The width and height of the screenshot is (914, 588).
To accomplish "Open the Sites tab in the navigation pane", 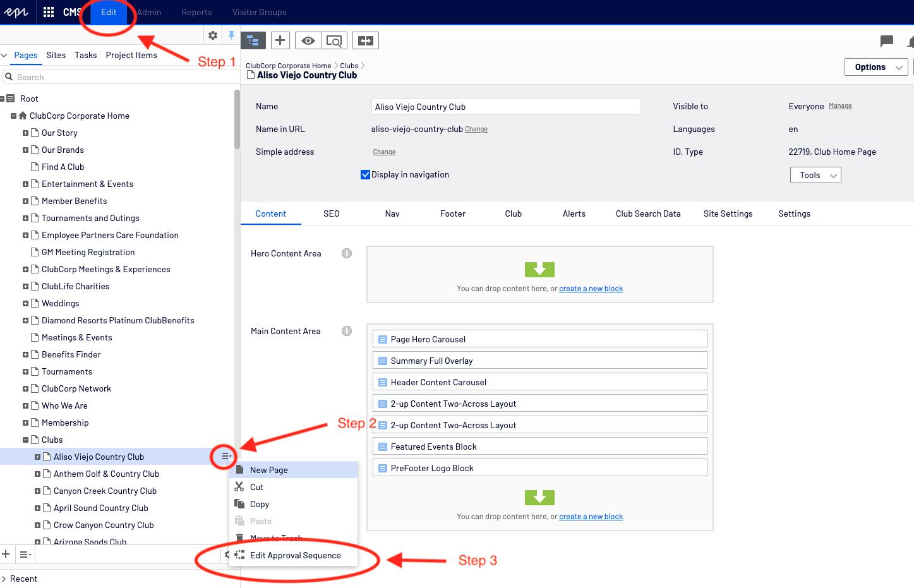I will (x=56, y=55).
